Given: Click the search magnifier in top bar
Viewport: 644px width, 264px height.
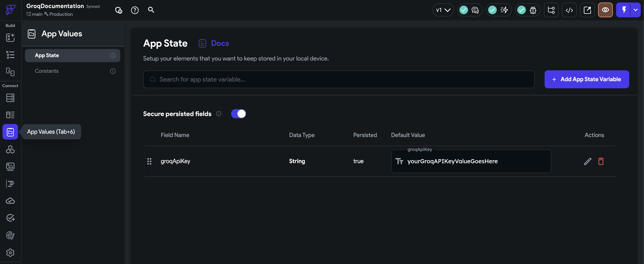Looking at the screenshot, I should click(x=151, y=10).
